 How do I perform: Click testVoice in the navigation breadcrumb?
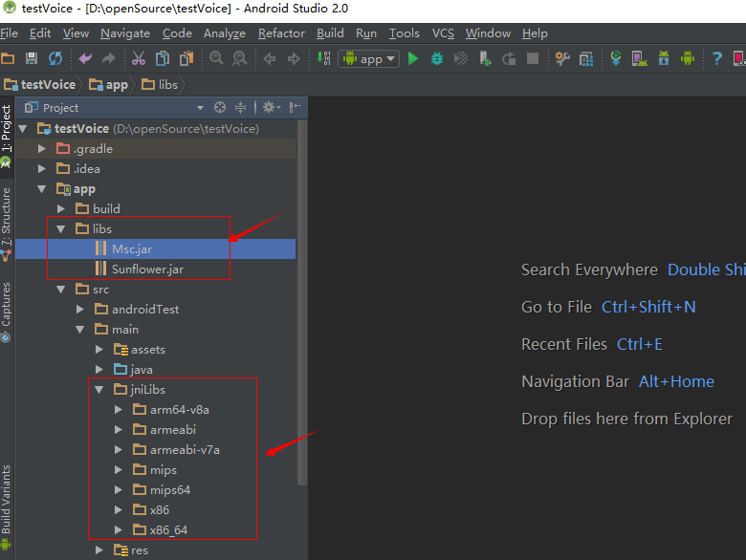coord(40,85)
